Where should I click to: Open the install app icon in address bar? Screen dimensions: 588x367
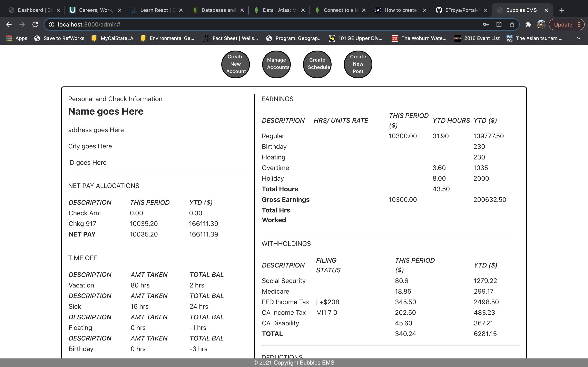pos(499,24)
